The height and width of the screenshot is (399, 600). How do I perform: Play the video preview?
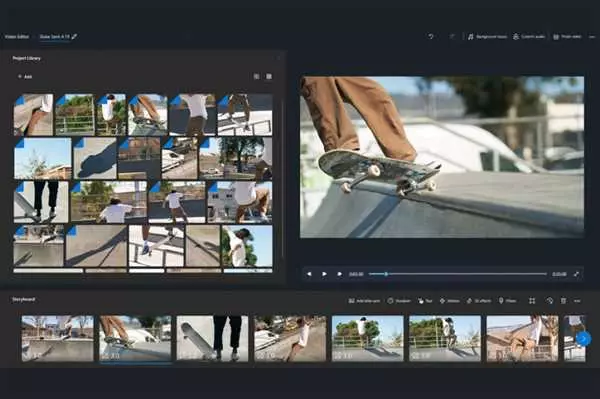[x=324, y=274]
